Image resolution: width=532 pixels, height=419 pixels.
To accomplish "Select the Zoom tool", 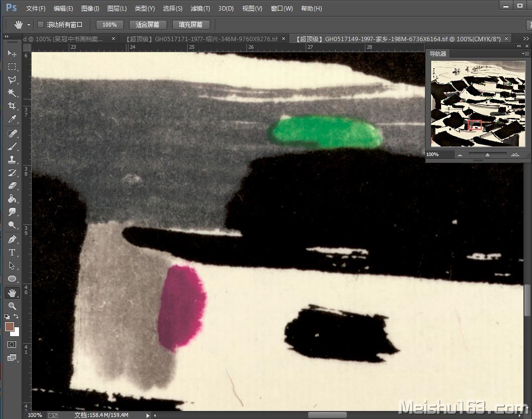I will (x=12, y=306).
